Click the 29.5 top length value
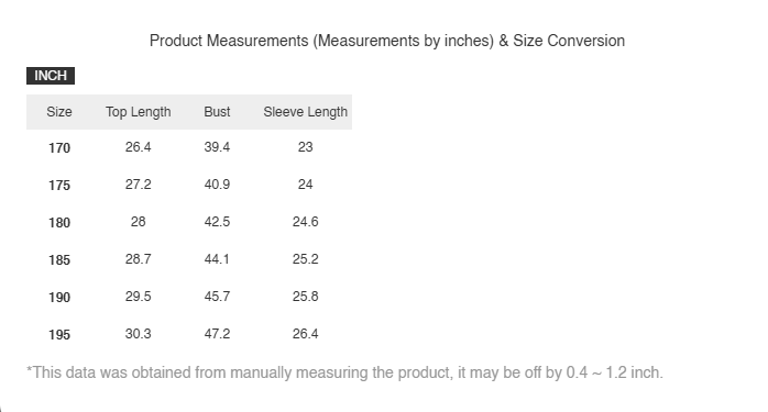 coord(138,297)
